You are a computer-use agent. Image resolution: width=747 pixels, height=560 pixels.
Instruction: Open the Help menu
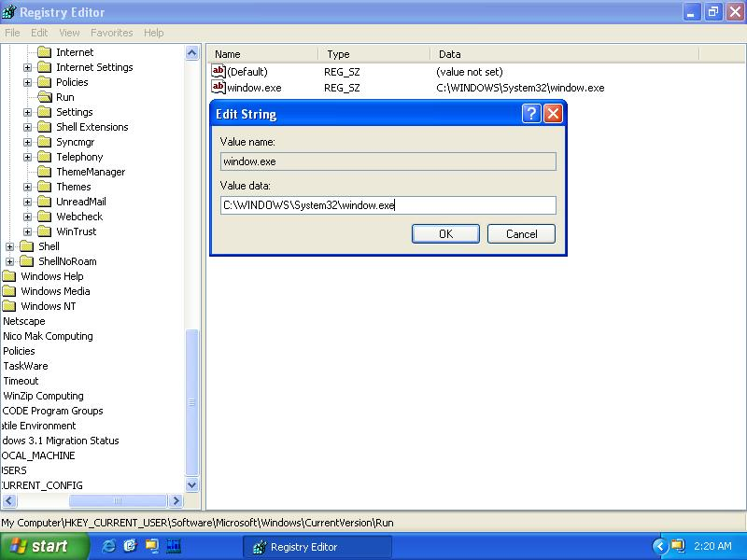pos(153,33)
